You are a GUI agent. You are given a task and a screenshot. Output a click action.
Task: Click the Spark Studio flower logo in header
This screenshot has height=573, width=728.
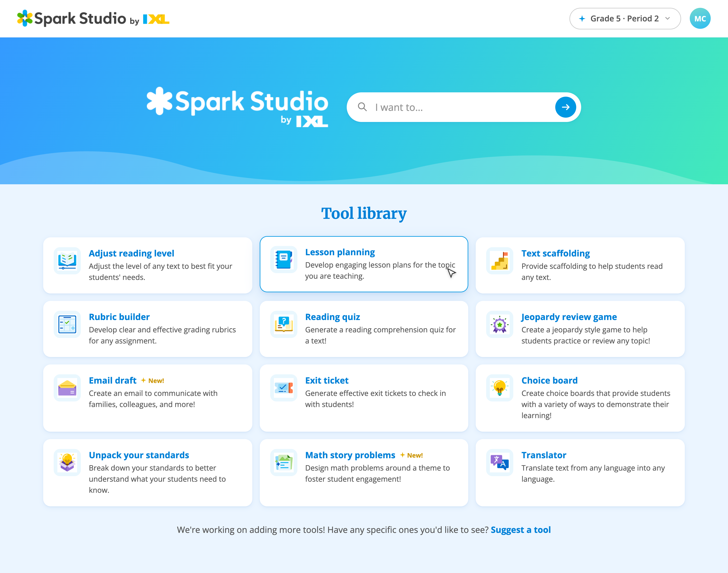(25, 18)
